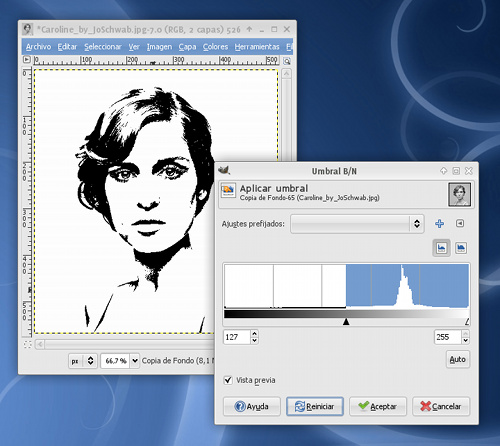Maximize the Caroline image window

click(274, 29)
